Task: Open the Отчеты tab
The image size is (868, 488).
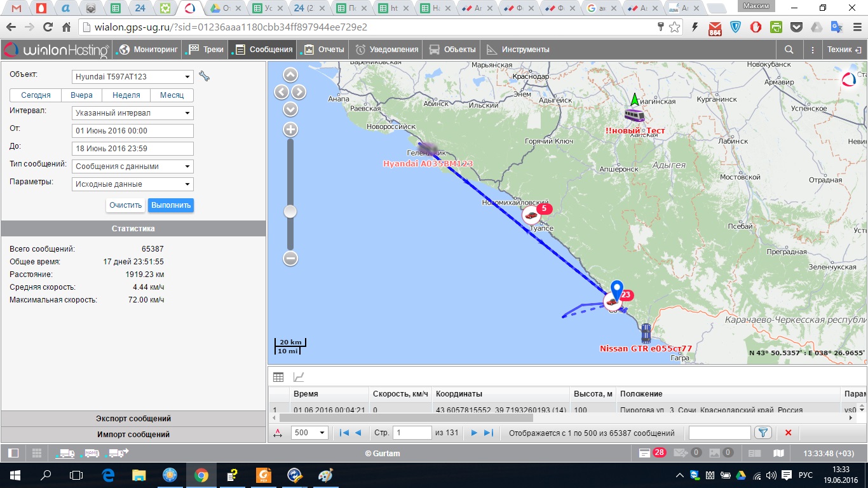Action: click(323, 50)
